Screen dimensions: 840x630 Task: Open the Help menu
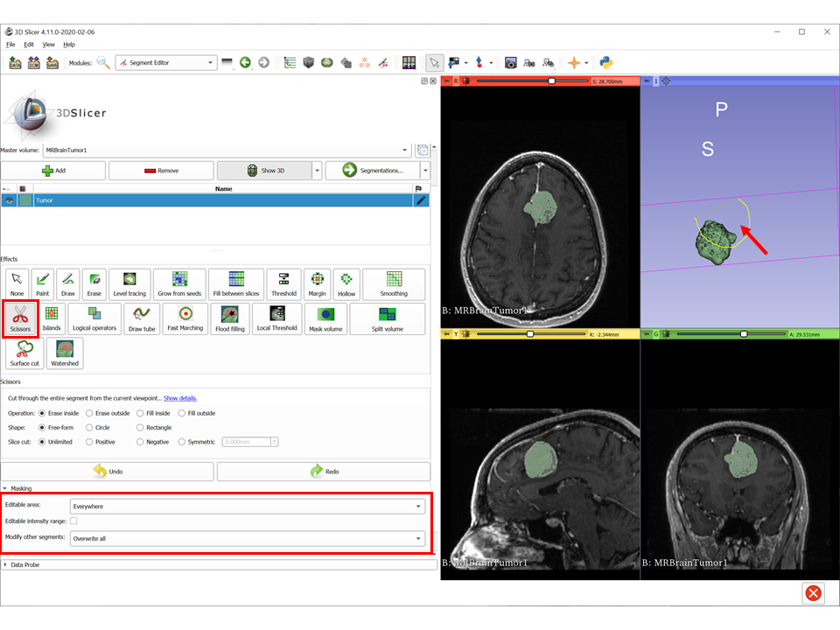click(x=69, y=45)
